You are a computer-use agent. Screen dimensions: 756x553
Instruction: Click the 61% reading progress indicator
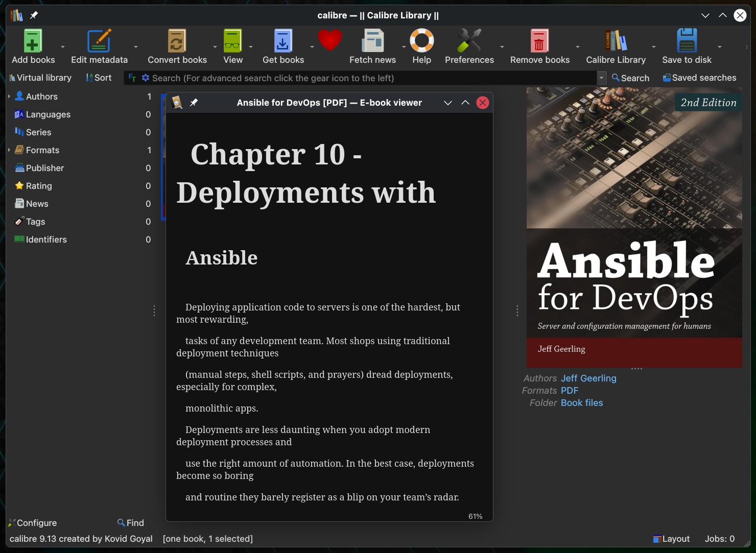(x=476, y=516)
